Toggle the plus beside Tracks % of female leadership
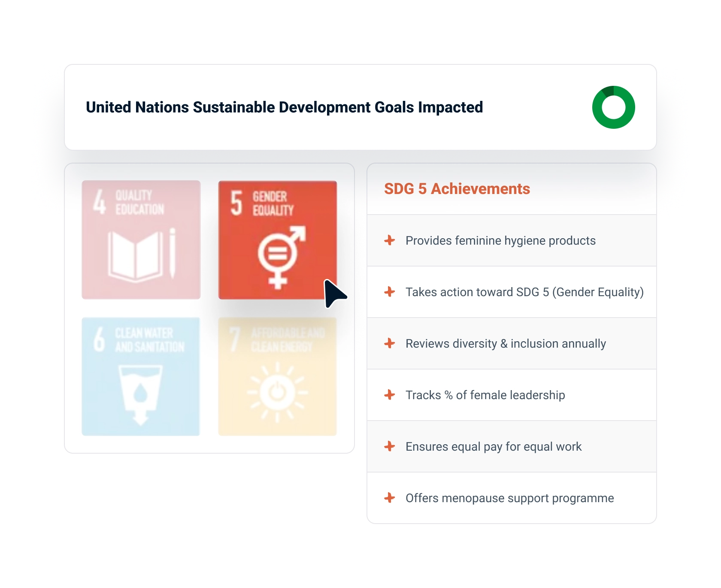 (389, 395)
